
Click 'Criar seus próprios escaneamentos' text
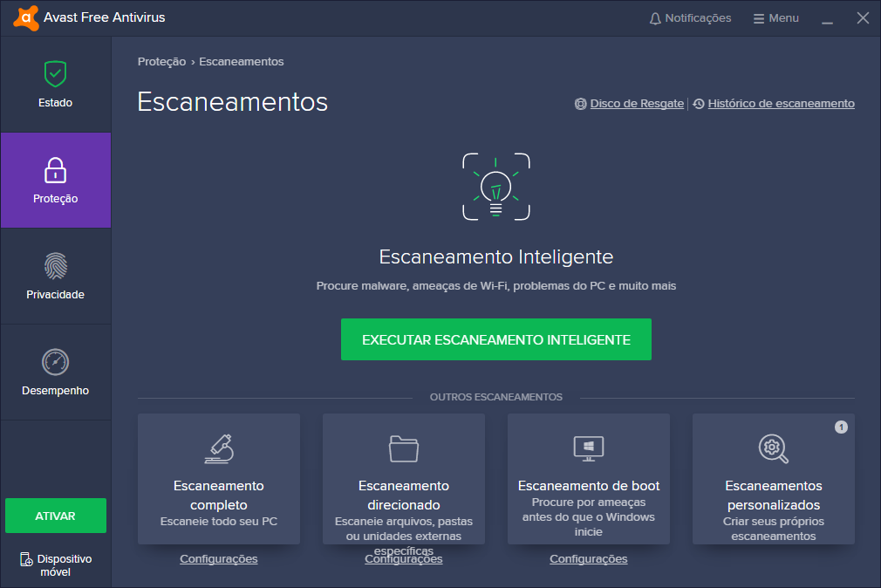point(773,529)
